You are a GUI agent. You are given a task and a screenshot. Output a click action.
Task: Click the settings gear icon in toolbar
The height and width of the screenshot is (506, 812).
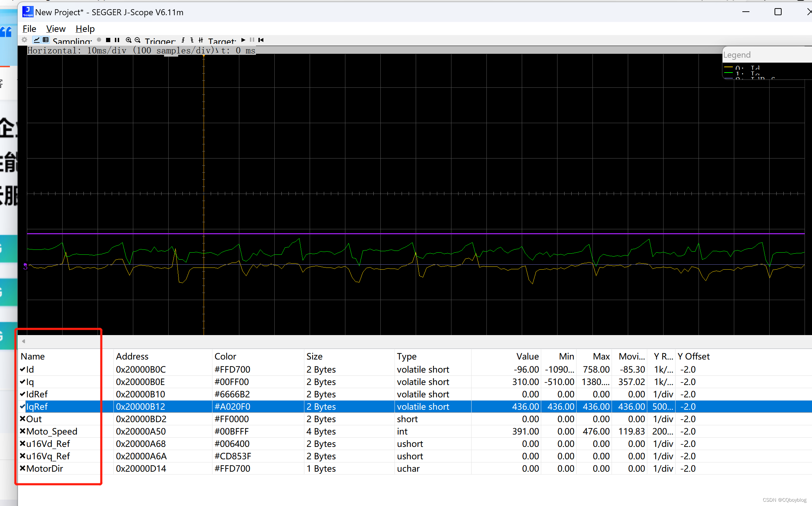coord(24,40)
